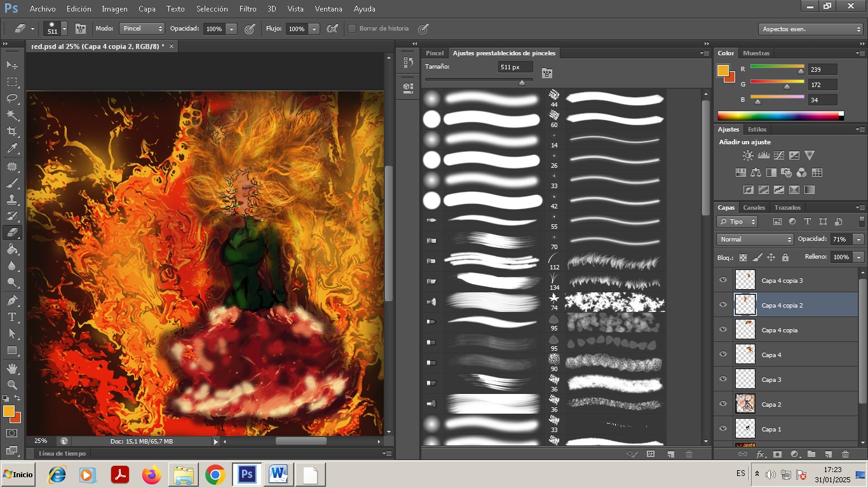Open the Trazados tab

tap(787, 208)
